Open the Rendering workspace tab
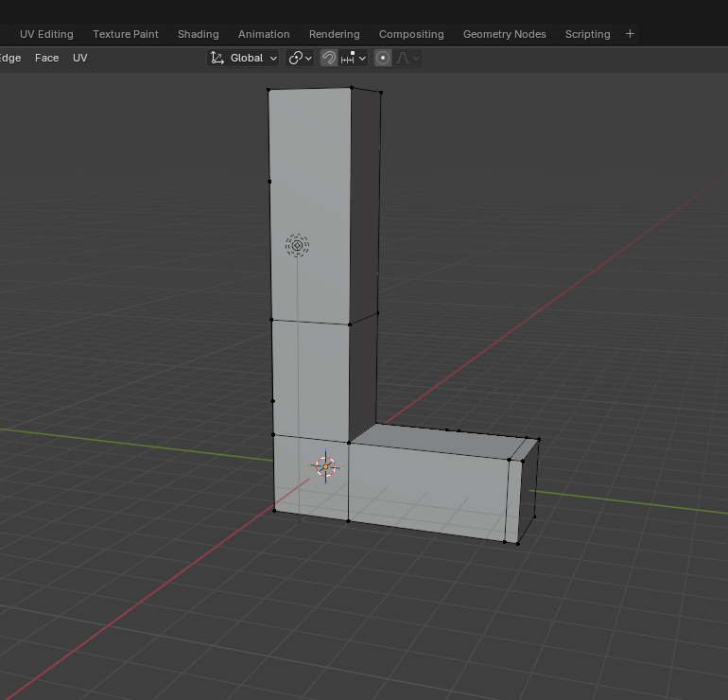 [335, 34]
